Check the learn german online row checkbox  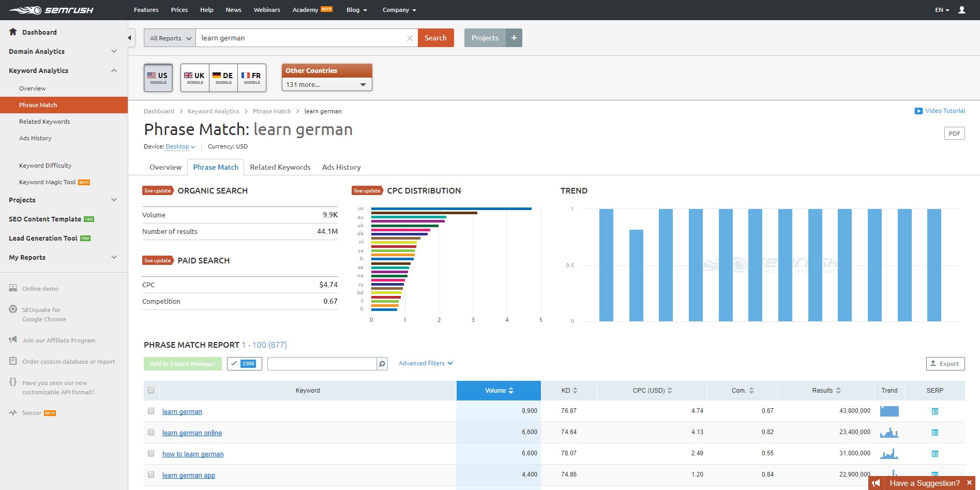[151, 432]
